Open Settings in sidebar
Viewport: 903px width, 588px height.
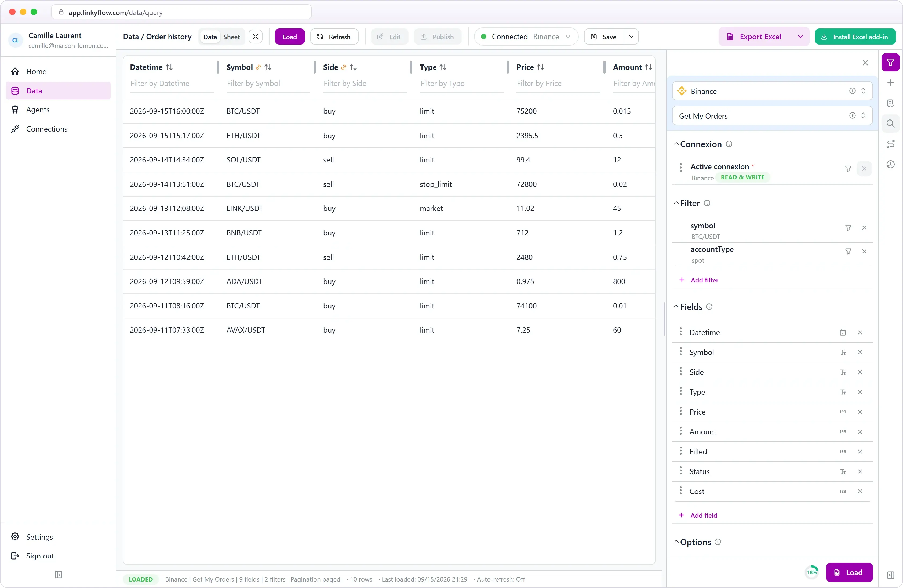(58, 537)
